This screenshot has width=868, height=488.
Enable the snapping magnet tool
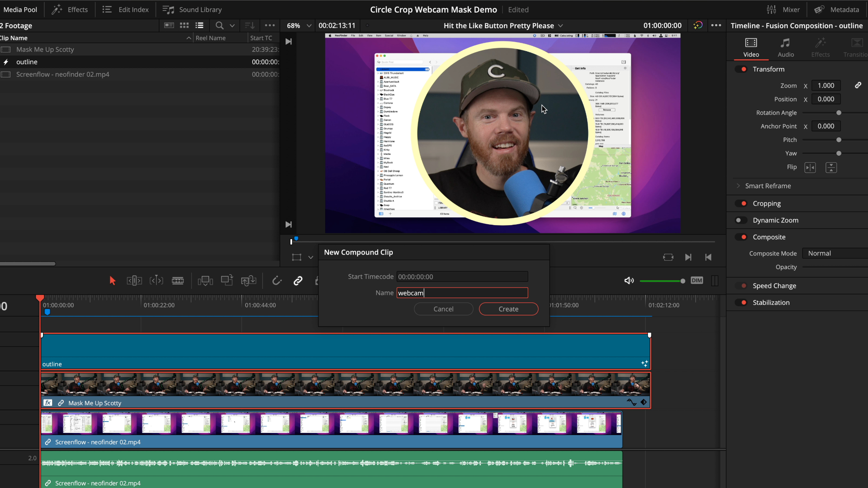click(x=276, y=280)
